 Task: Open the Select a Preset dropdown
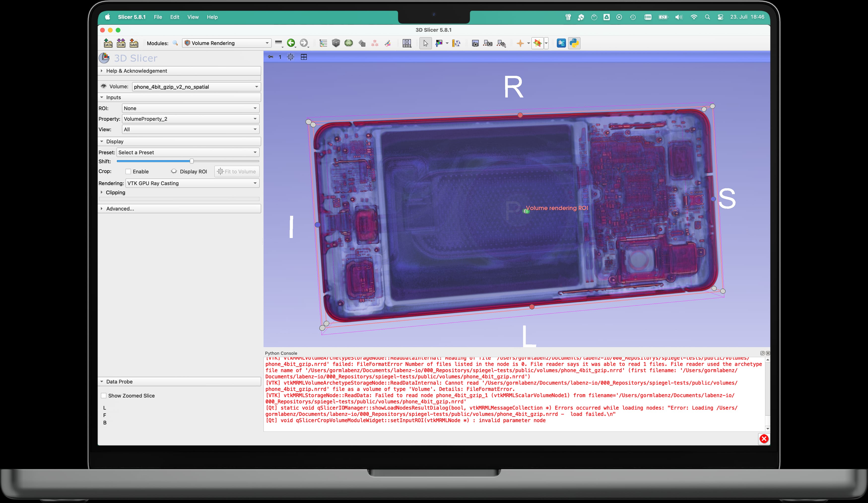(188, 152)
